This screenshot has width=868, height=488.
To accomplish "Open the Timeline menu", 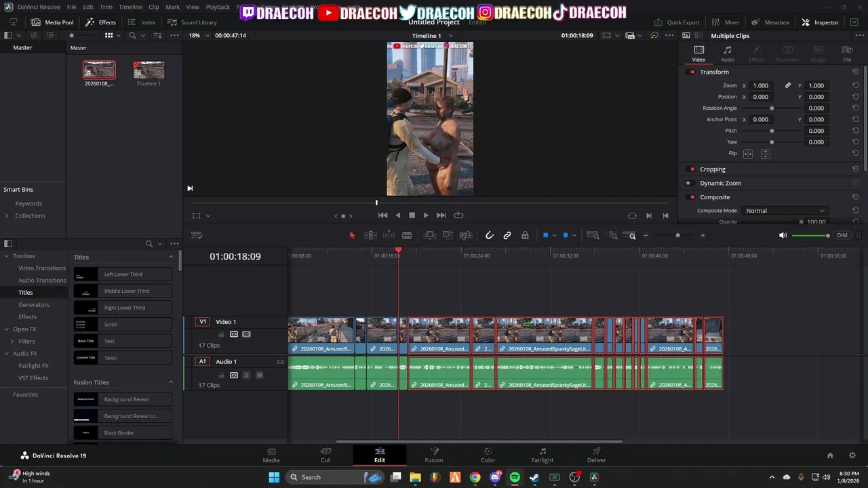I will click(130, 7).
